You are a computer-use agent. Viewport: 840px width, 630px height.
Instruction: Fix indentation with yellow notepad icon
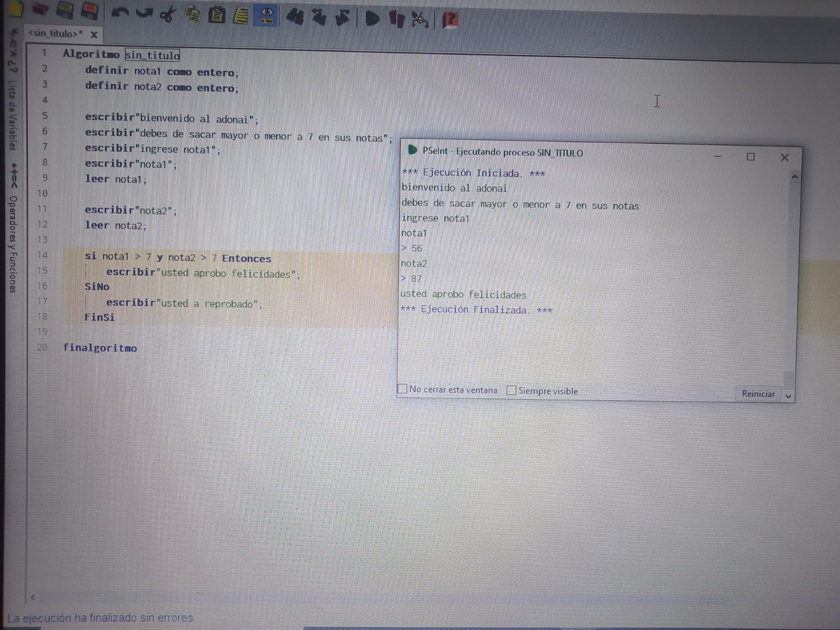(x=241, y=16)
